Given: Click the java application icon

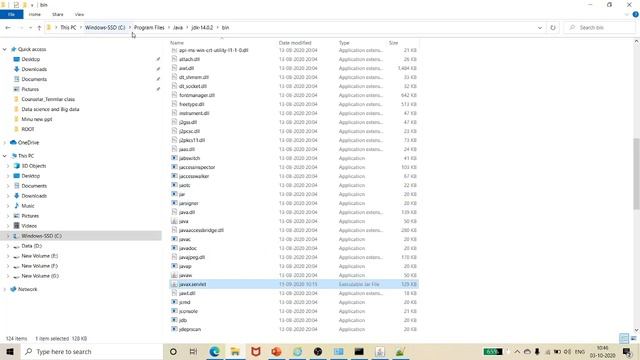Looking at the screenshot, I should pos(174,221).
